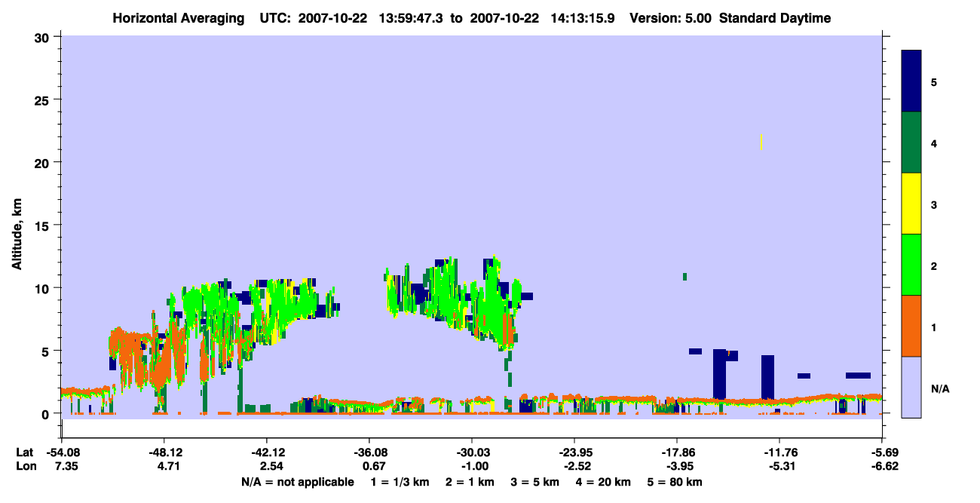Click 'Version: 5.00' in the title
Screen dimensions: 980x503
click(671, 18)
